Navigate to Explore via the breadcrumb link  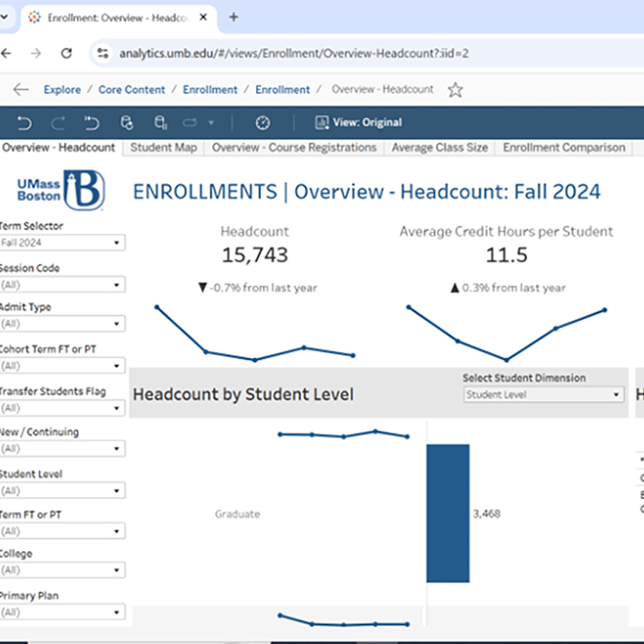62,89
